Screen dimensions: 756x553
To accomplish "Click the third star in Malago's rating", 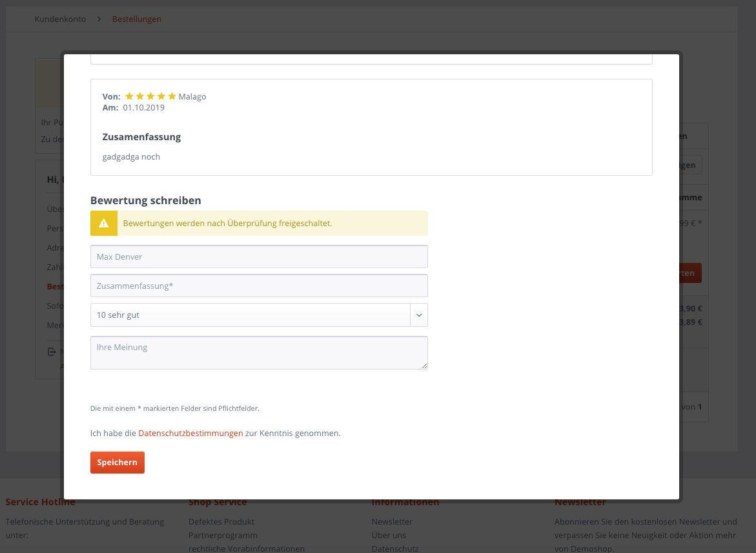I will pos(150,96).
